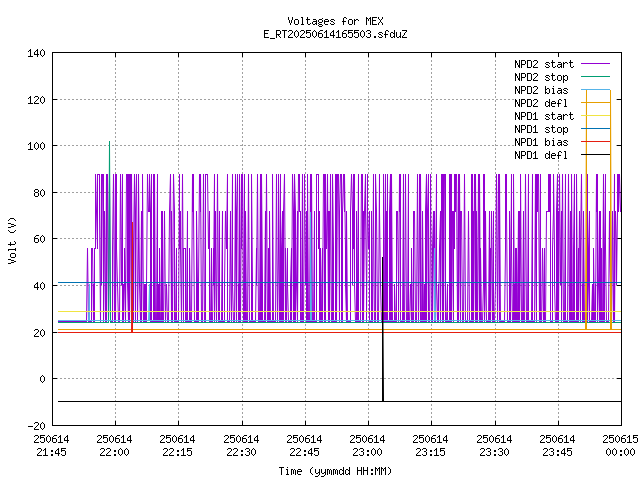
Task: Click the chart title Voltages for MEX
Action: pos(335,21)
